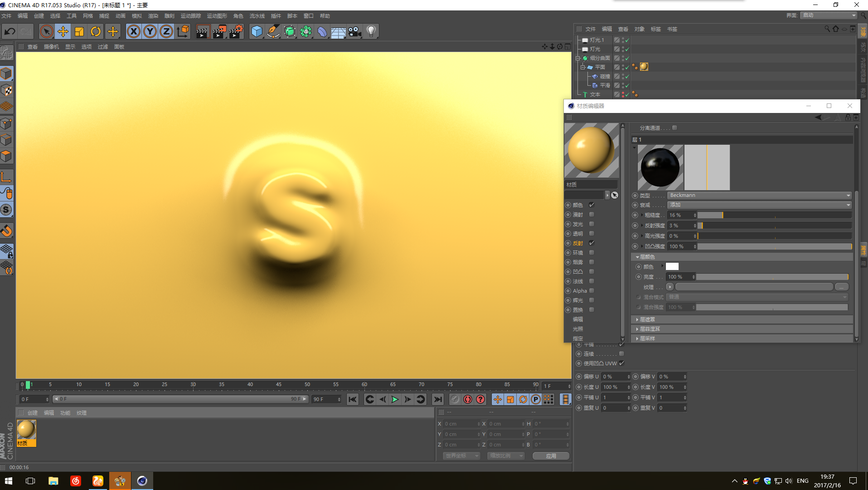Image resolution: width=868 pixels, height=490 pixels.
Task: Switch to Polygons mode
Action: coord(7,157)
